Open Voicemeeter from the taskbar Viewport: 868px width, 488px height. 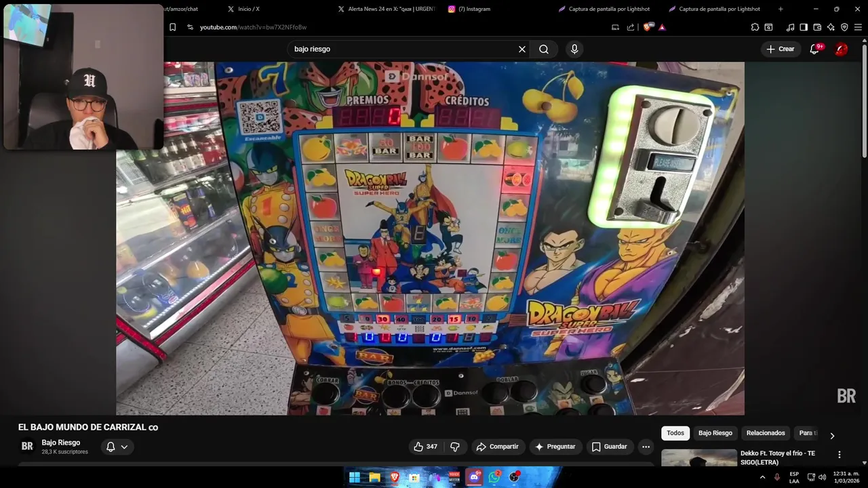[454, 477]
